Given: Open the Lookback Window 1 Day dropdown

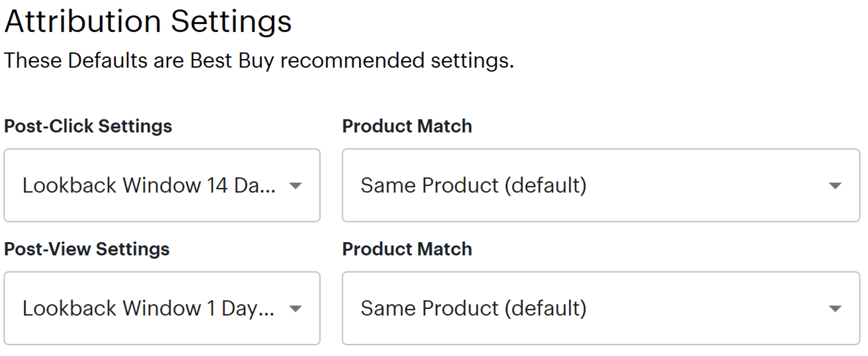Looking at the screenshot, I should (x=162, y=308).
